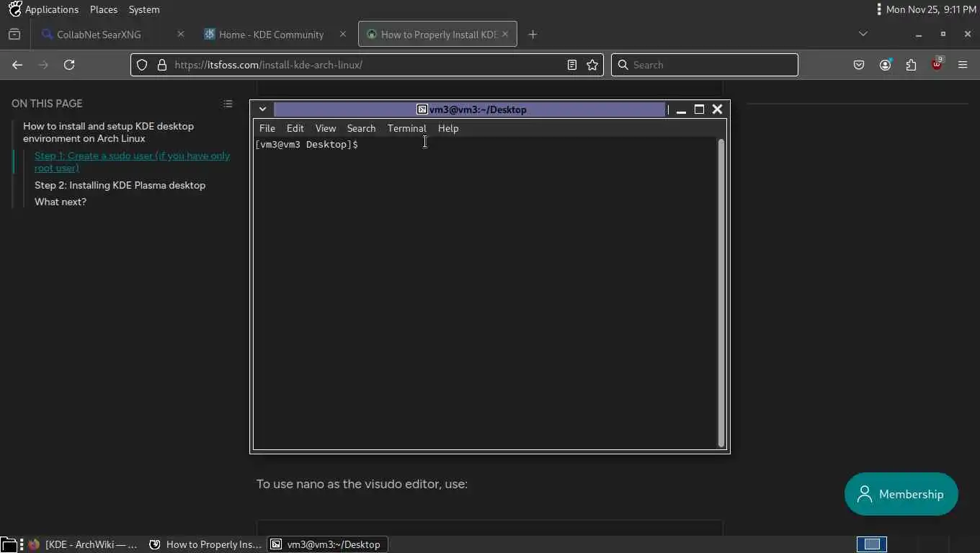Open the Membership button
This screenshot has width=980, height=553.
[x=901, y=494]
